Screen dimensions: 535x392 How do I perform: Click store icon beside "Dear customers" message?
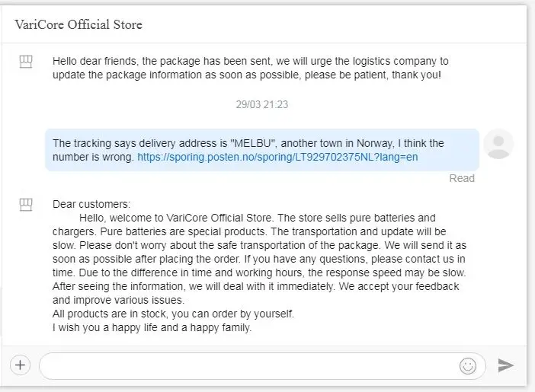click(x=26, y=204)
